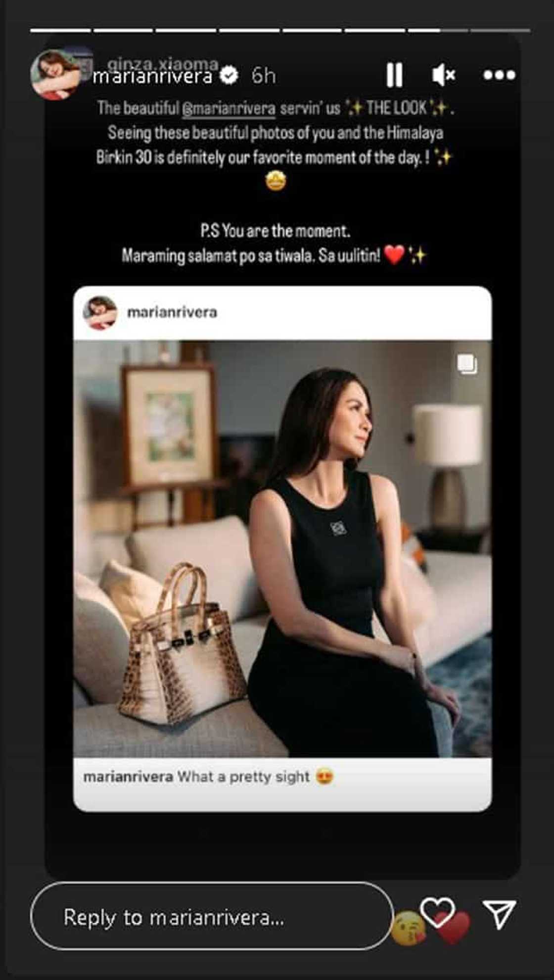The width and height of the screenshot is (554, 980).
Task: Jump to the first story progress segment
Action: pyautogui.click(x=60, y=31)
